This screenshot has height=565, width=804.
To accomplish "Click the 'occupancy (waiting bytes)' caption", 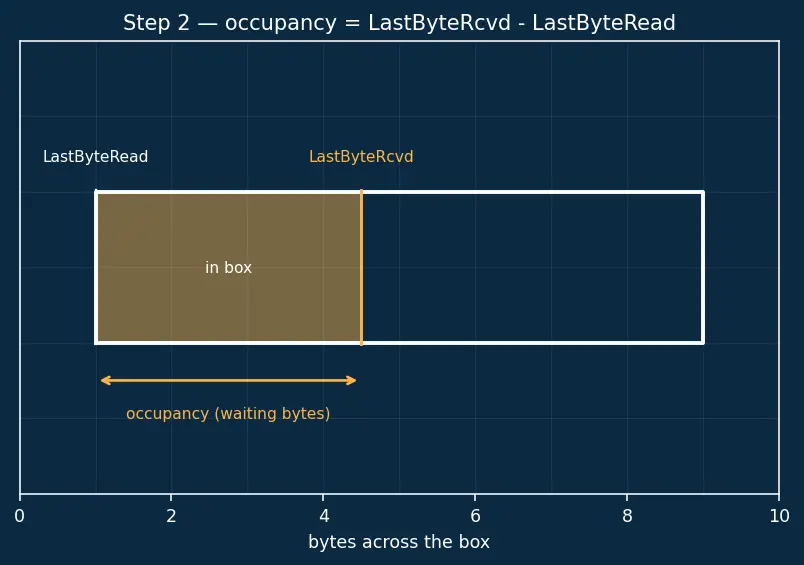I will [228, 414].
